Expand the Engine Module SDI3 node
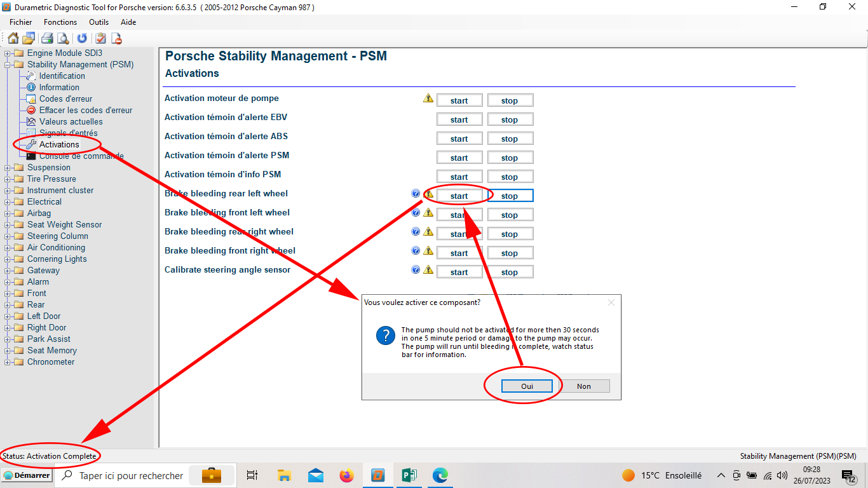This screenshot has height=488, width=868. click(x=8, y=53)
